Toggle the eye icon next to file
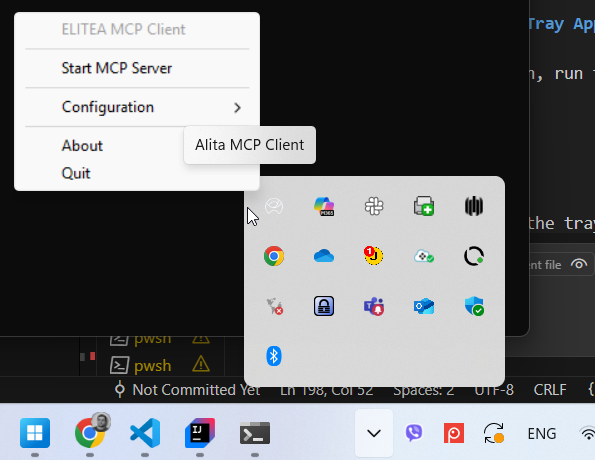 pyautogui.click(x=579, y=264)
